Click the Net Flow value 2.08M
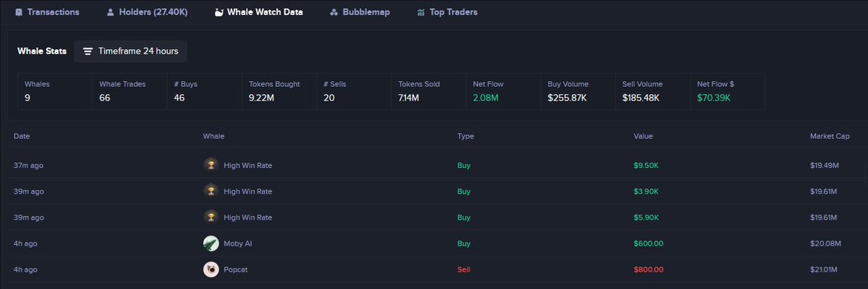The width and height of the screenshot is (868, 289). point(485,98)
